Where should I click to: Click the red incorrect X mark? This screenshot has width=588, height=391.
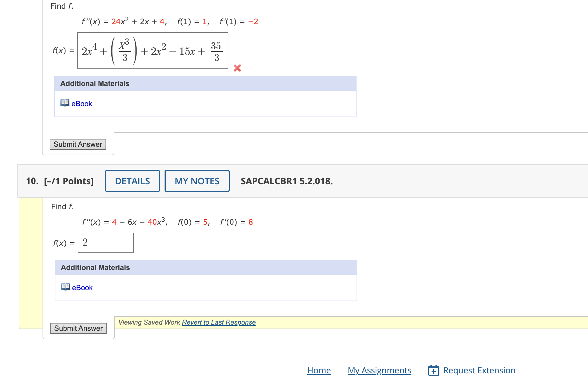click(237, 68)
